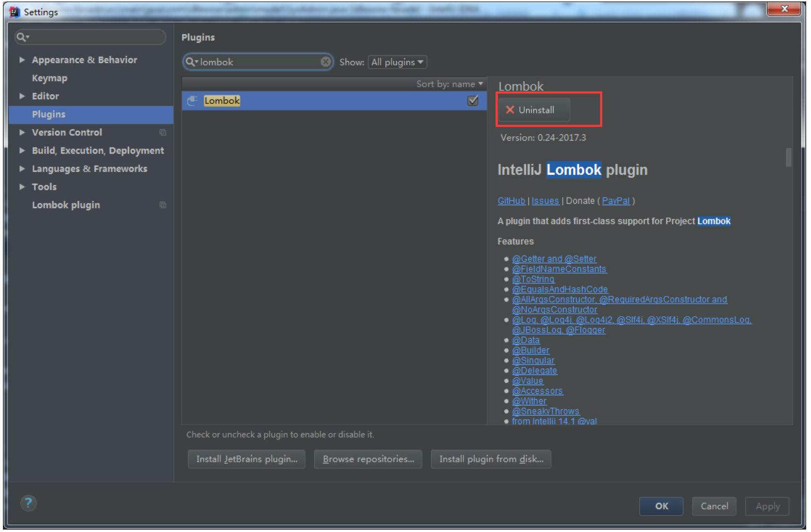
Task: Click Install plugin from disk button
Action: [x=491, y=459]
